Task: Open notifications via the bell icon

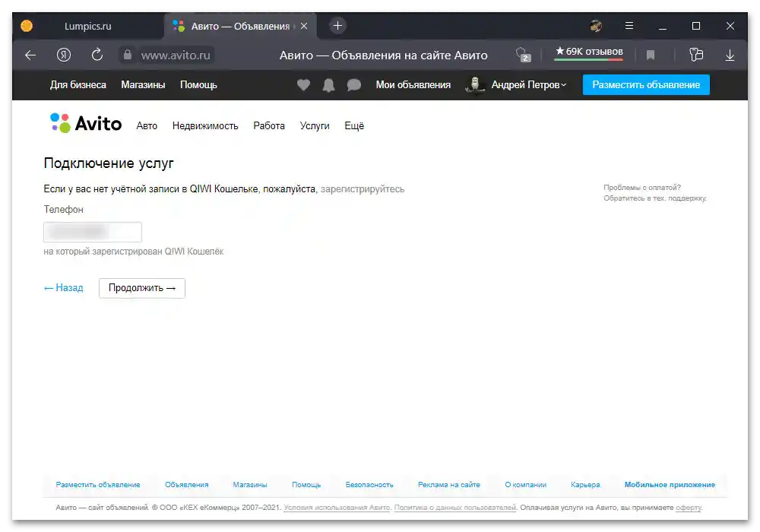Action: [x=328, y=85]
